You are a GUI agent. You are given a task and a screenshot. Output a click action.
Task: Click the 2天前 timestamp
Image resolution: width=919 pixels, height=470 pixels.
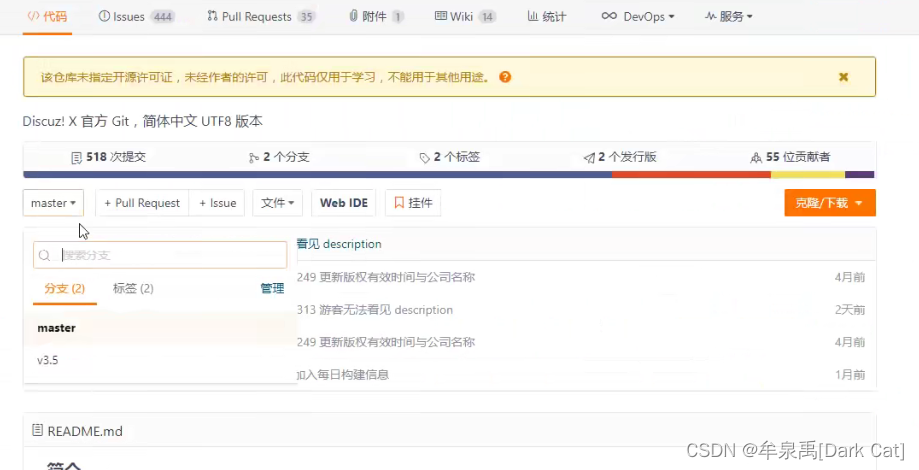coord(850,309)
